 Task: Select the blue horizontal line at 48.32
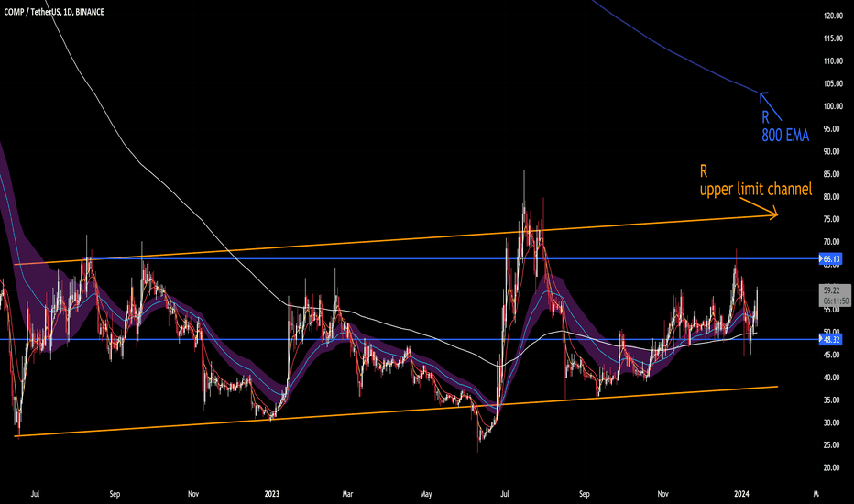tap(409, 339)
